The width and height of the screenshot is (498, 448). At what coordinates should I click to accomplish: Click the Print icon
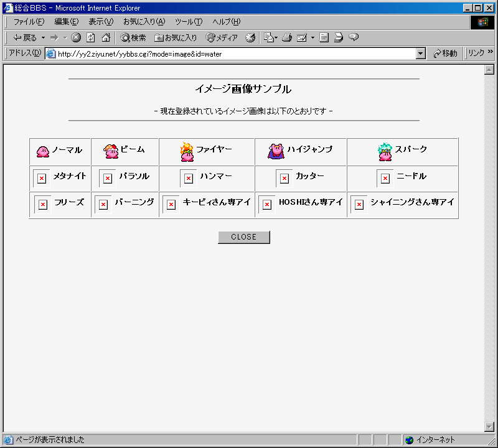pos(287,37)
